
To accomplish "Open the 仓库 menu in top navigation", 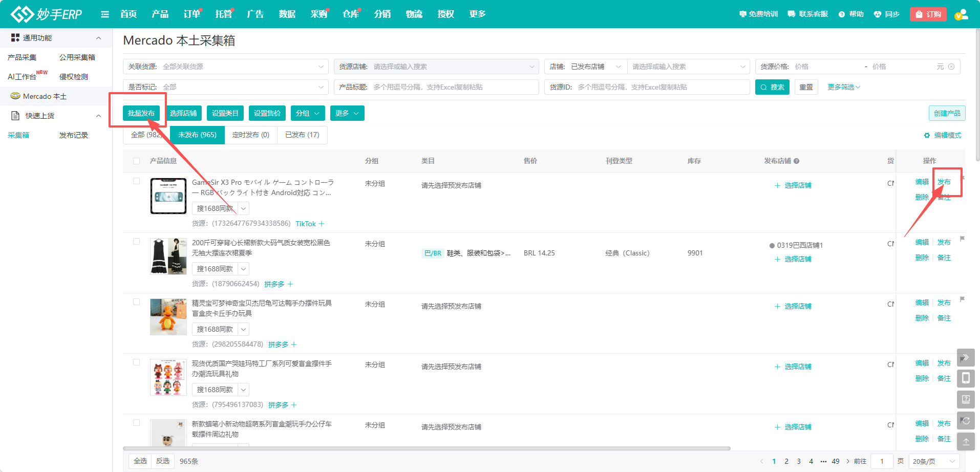I will 350,14.
